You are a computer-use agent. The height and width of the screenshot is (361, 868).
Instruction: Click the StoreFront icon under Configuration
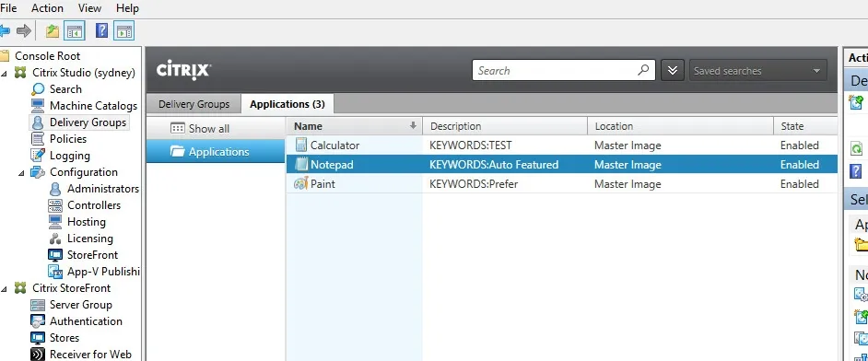coord(54,255)
